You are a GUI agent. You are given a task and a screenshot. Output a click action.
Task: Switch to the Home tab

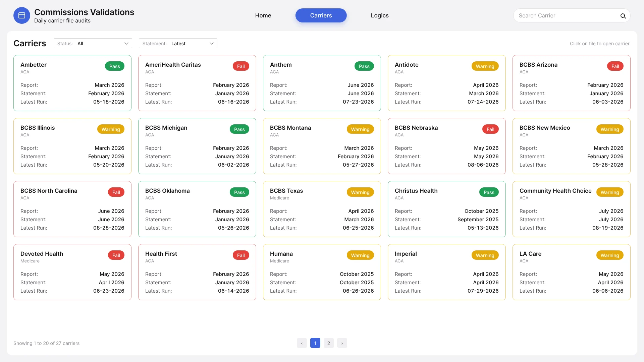coord(263,15)
